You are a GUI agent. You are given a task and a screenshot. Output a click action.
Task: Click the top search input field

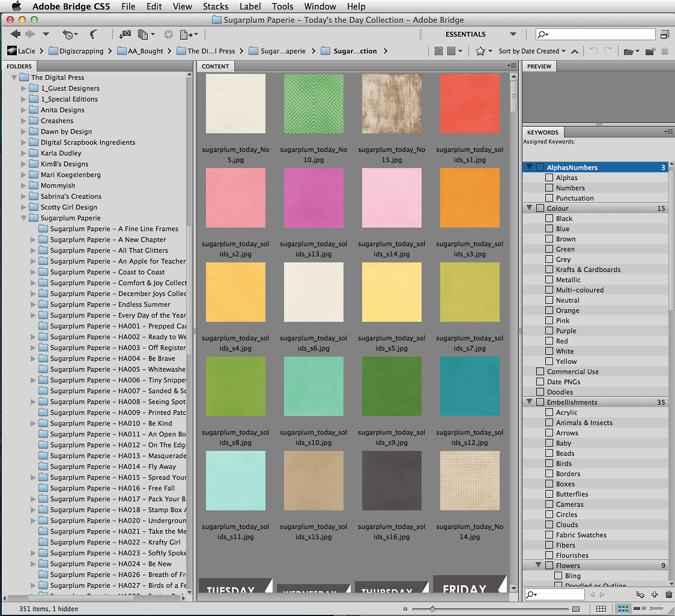[x=595, y=34]
